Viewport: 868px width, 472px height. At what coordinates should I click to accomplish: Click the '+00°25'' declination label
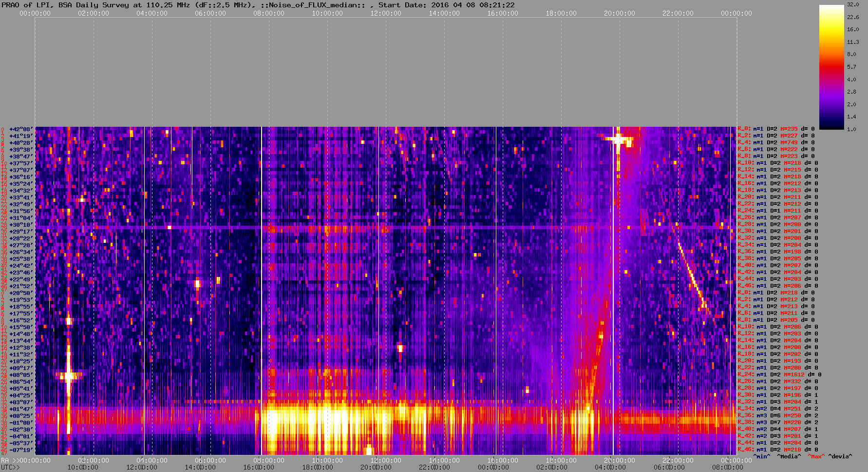pyautogui.click(x=21, y=416)
